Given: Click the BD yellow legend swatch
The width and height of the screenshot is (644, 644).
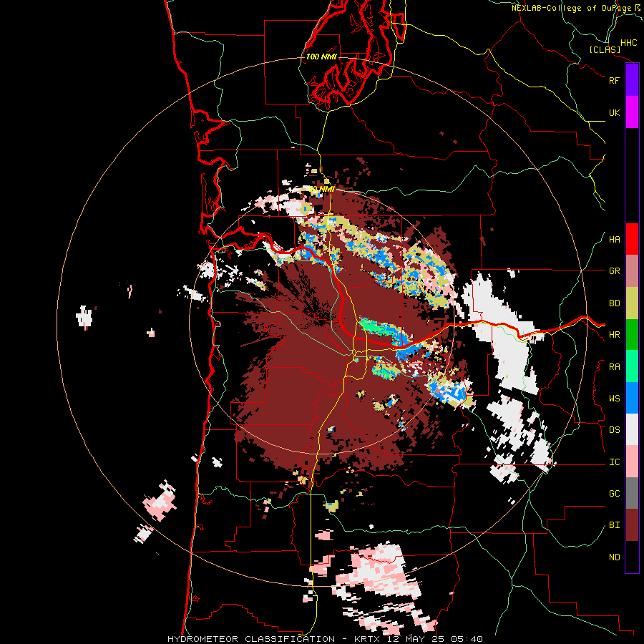Looking at the screenshot, I should [632, 303].
